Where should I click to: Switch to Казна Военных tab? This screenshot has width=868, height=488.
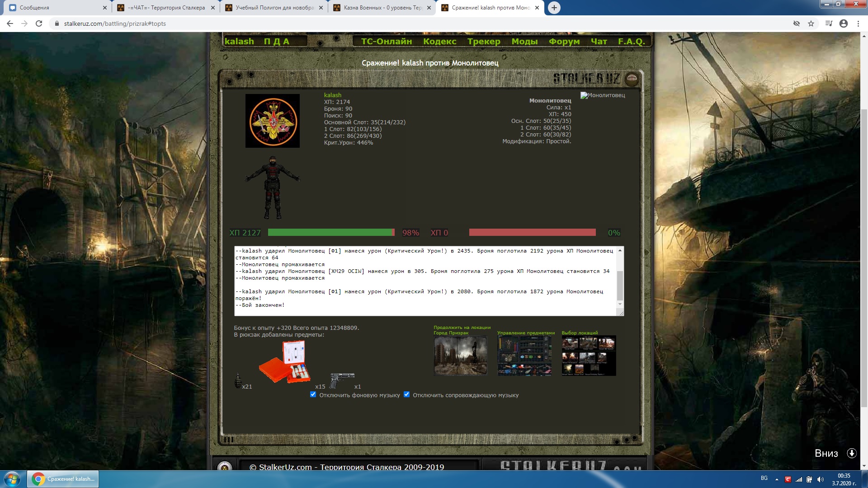click(x=382, y=8)
